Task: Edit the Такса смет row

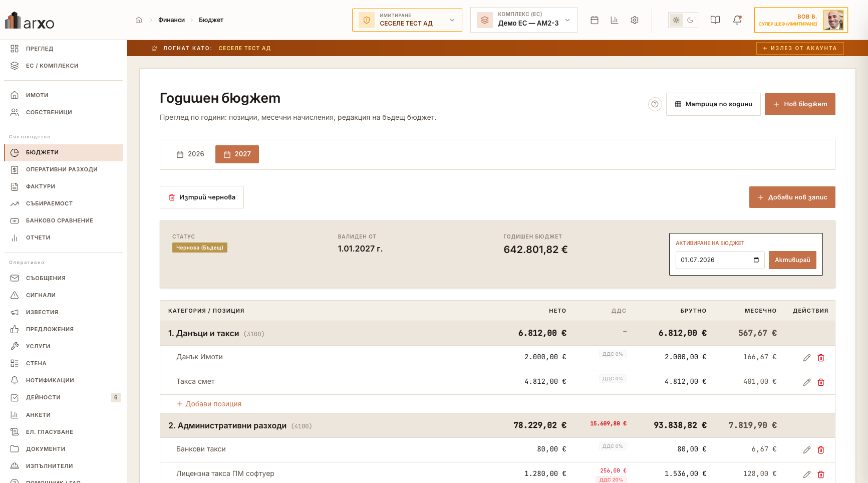Action: (x=807, y=382)
